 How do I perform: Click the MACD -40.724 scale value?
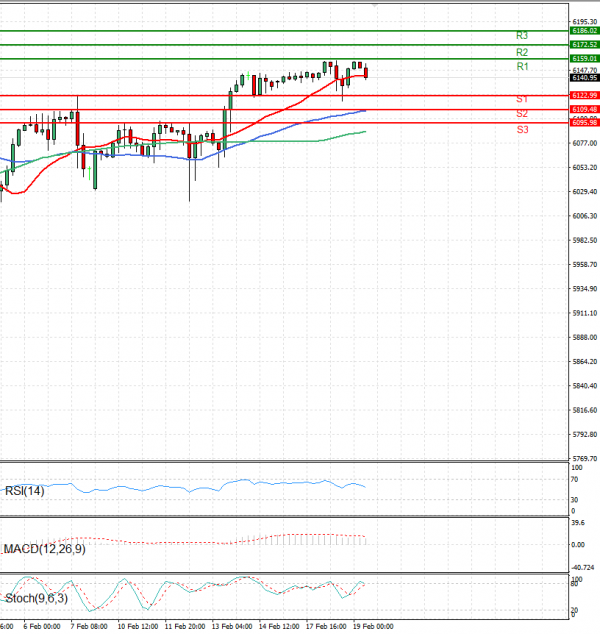583,568
